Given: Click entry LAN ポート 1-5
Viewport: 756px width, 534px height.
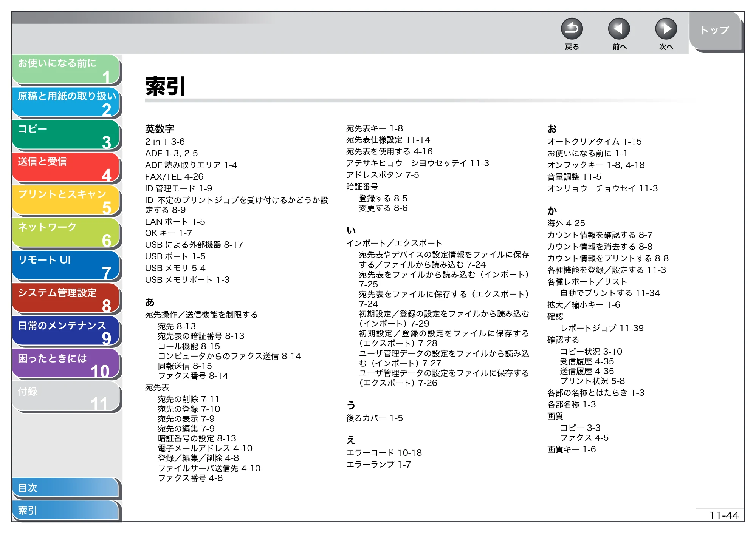Looking at the screenshot, I should pos(175,222).
